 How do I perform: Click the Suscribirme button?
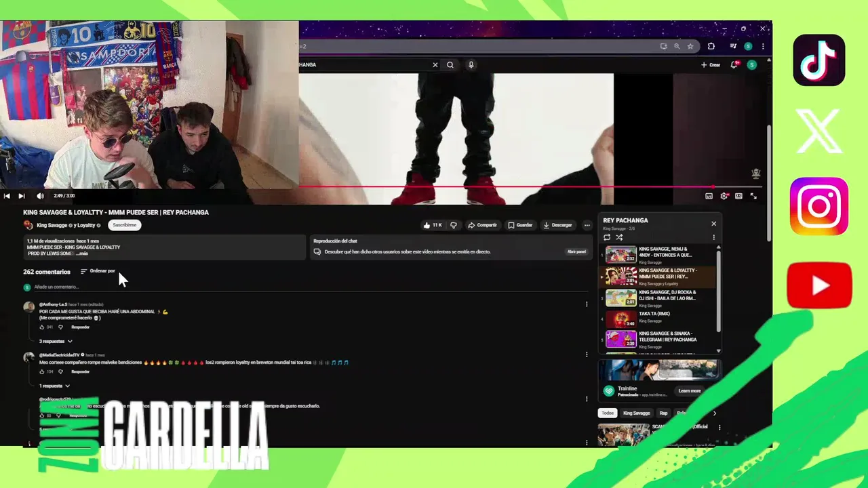click(x=125, y=225)
